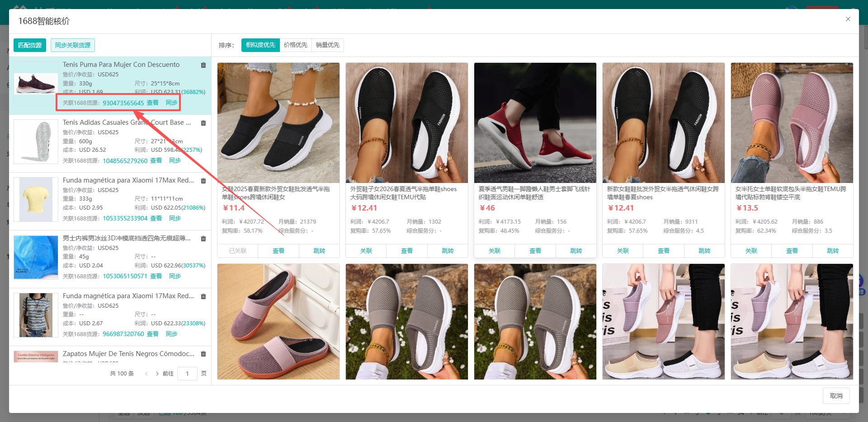Sort by 相似度优先
Image resolution: width=868 pixels, height=422 pixels.
[x=260, y=45]
